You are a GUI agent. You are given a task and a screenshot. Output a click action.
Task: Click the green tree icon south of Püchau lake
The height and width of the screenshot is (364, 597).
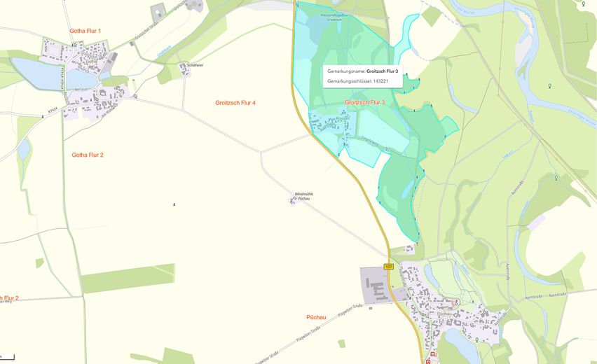[477, 339]
